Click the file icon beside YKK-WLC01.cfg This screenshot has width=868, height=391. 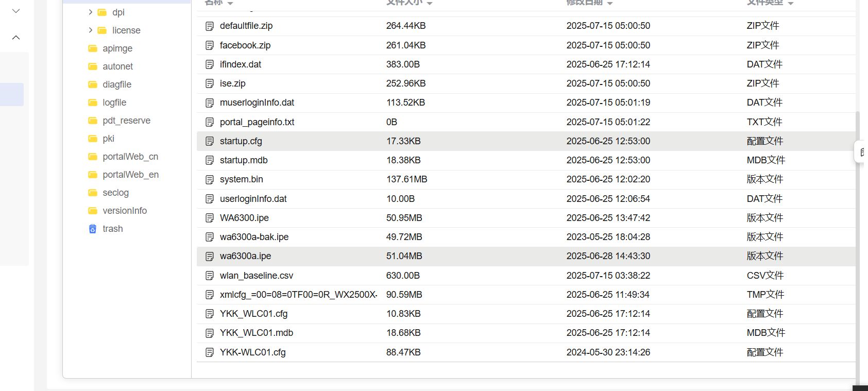click(210, 352)
